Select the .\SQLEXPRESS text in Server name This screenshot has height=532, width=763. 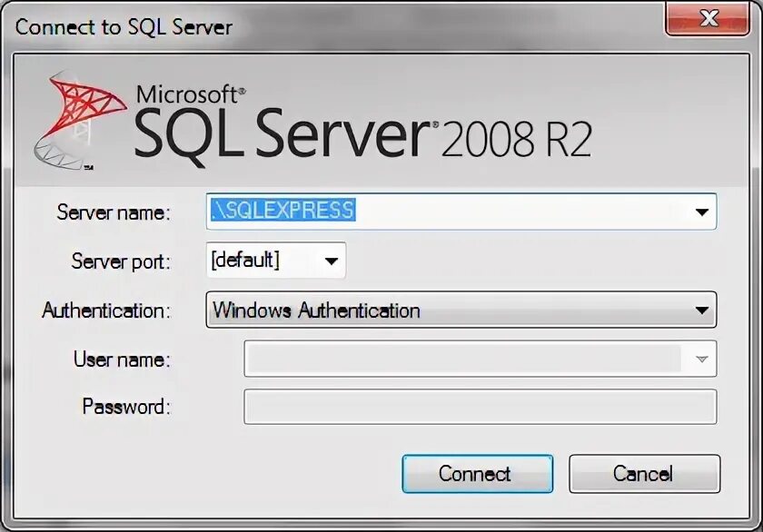(282, 210)
